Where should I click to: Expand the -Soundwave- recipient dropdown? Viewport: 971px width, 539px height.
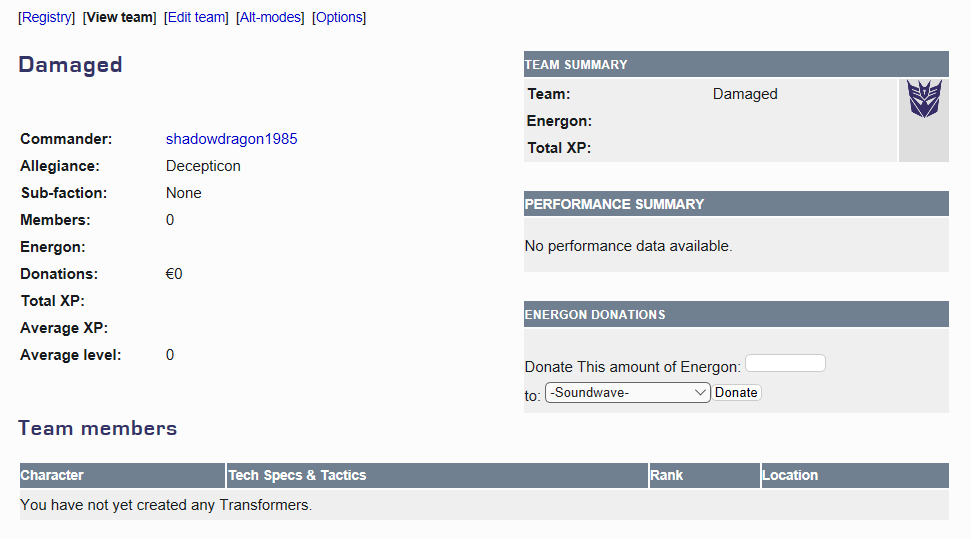click(x=627, y=393)
